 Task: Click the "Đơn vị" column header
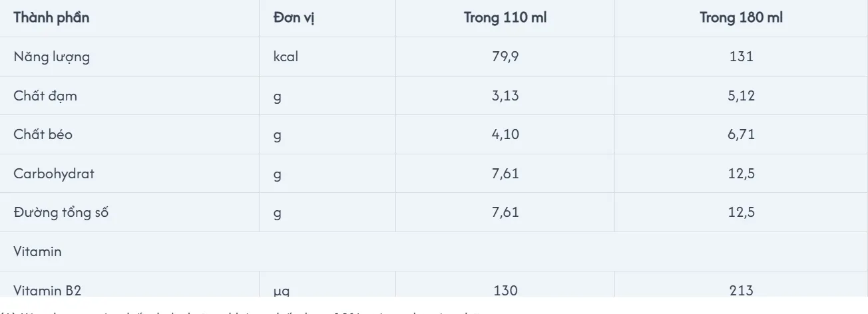pos(294,18)
